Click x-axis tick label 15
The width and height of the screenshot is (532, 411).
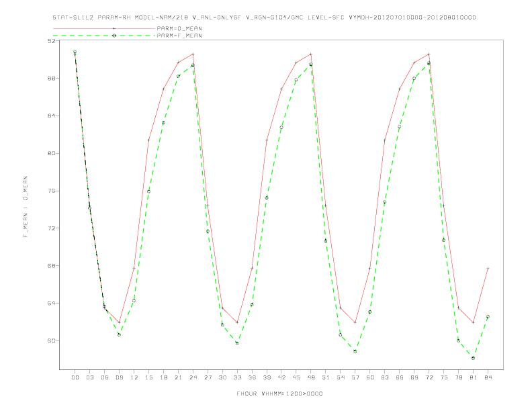coord(149,377)
